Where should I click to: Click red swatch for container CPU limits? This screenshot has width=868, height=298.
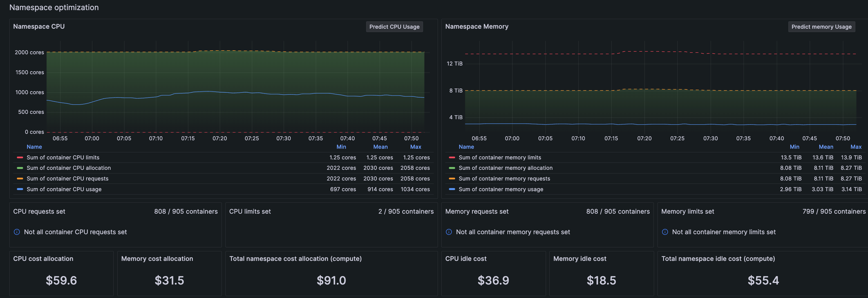tap(20, 158)
